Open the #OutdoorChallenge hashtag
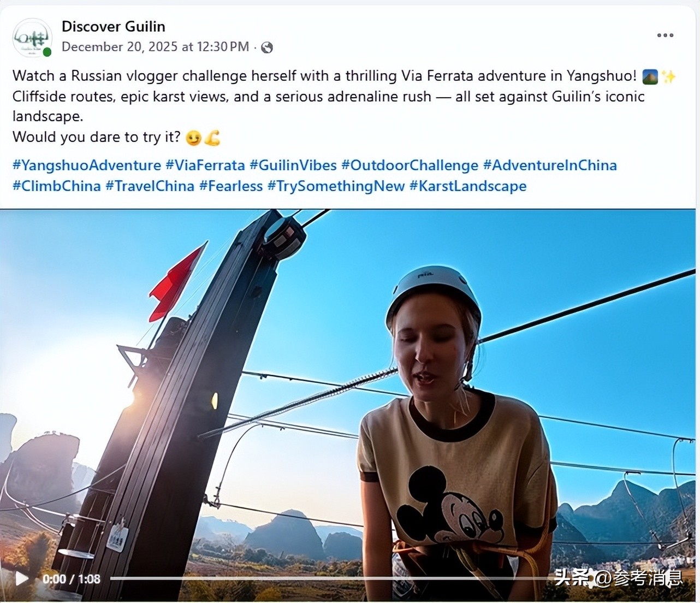 pos(409,165)
